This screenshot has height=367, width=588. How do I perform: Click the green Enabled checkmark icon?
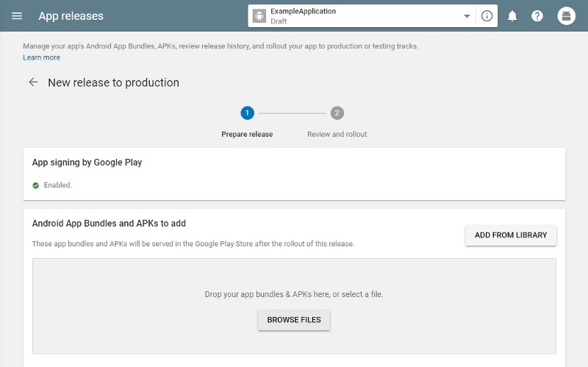pos(36,185)
